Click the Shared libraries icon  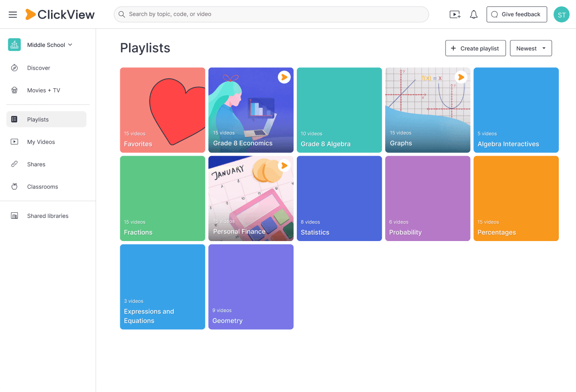(14, 216)
